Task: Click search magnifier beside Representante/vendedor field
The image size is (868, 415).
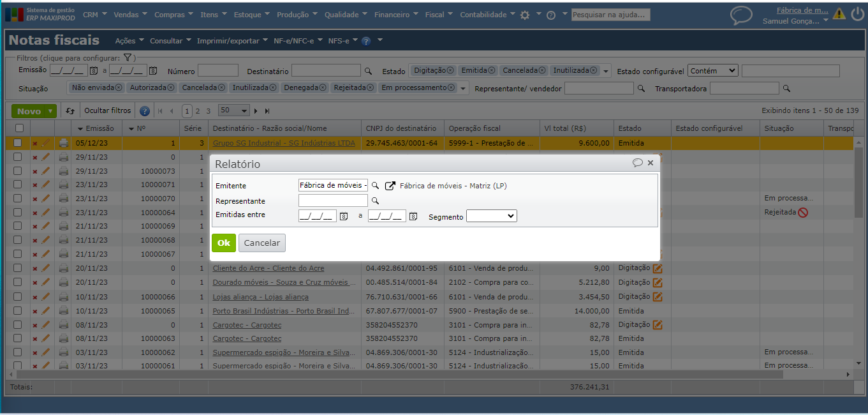Action: point(641,89)
